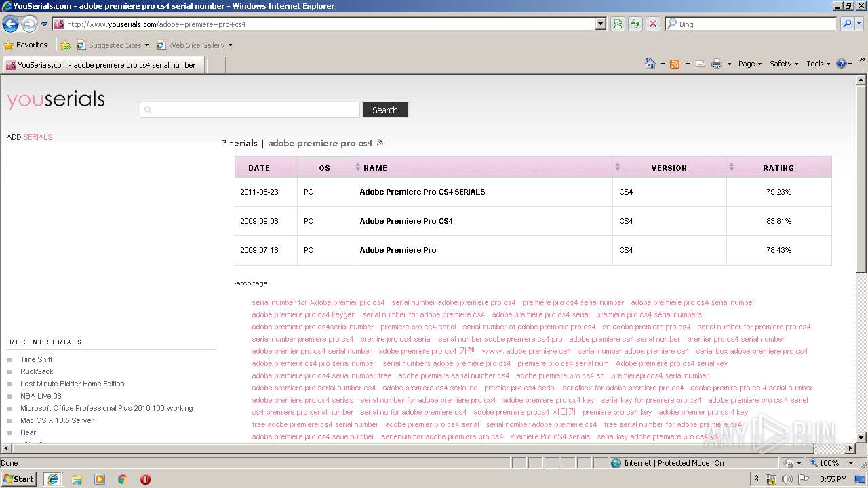Click the Action Center flag tray icon
Screen dimensions: 868x488
(x=803, y=479)
